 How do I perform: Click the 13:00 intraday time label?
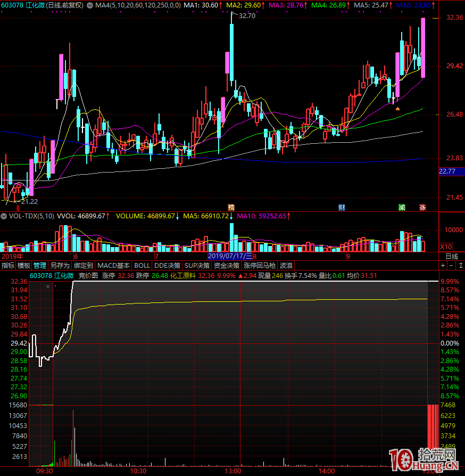pyautogui.click(x=233, y=471)
